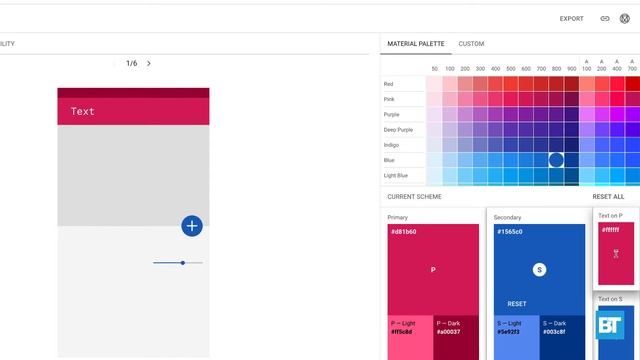This screenshot has width=640, height=360.
Task: Click the '50' column header
Action: (434, 69)
